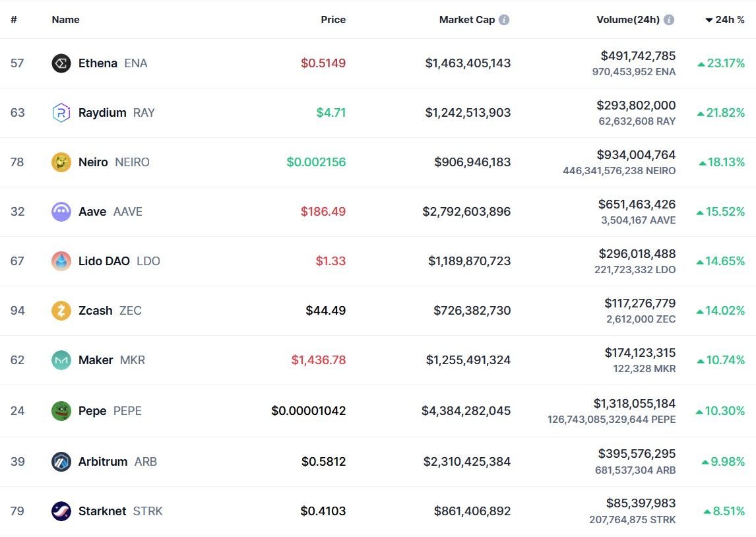Image resolution: width=756 pixels, height=537 pixels.
Task: Sort by the 24h % column arrow
Action: pyautogui.click(x=709, y=20)
